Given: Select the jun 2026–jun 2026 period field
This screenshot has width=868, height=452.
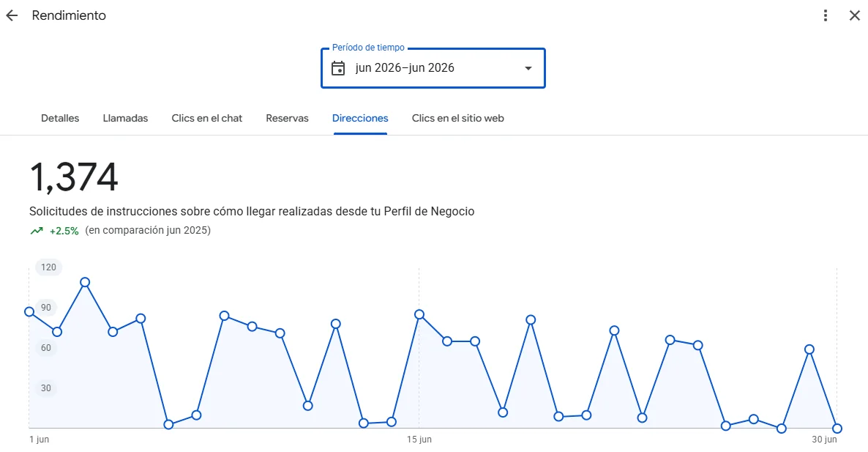Looking at the screenshot, I should pos(433,68).
